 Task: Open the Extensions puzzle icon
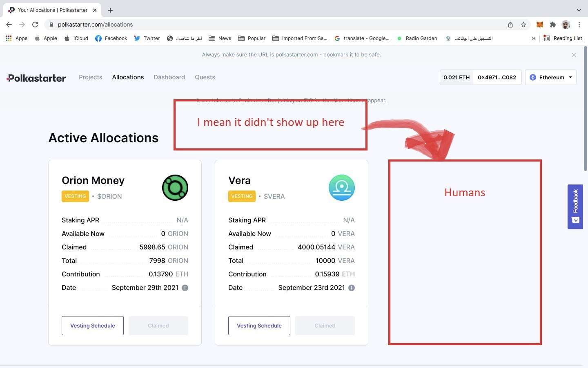553,25
